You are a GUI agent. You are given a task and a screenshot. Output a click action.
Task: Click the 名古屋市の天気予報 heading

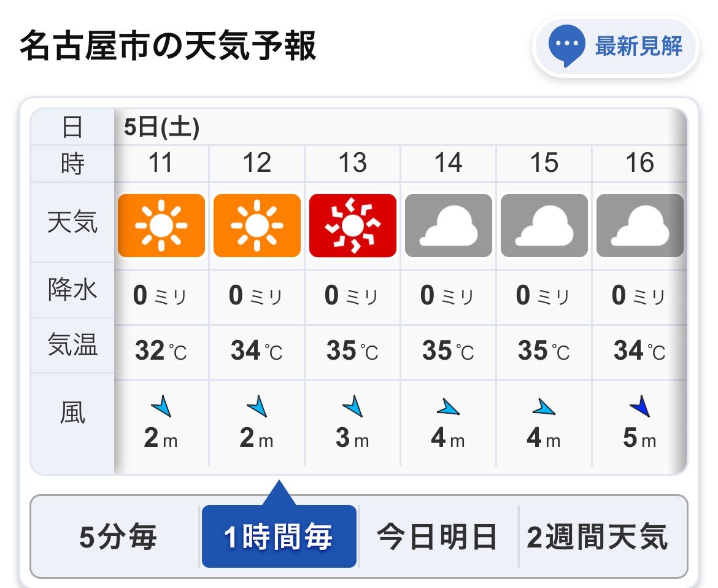tap(168, 45)
